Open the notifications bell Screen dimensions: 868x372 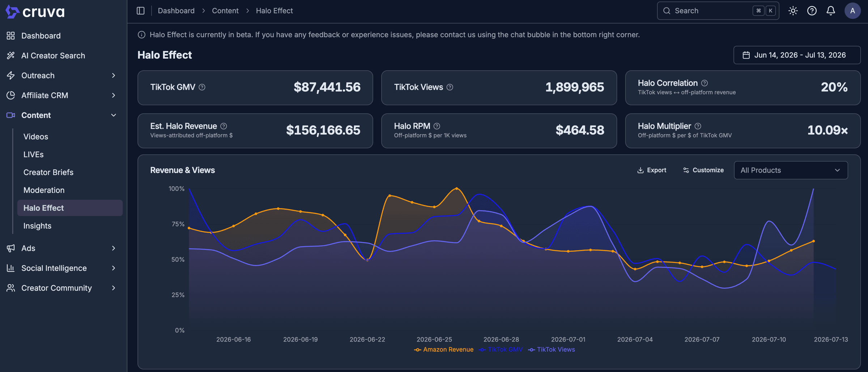coord(831,11)
